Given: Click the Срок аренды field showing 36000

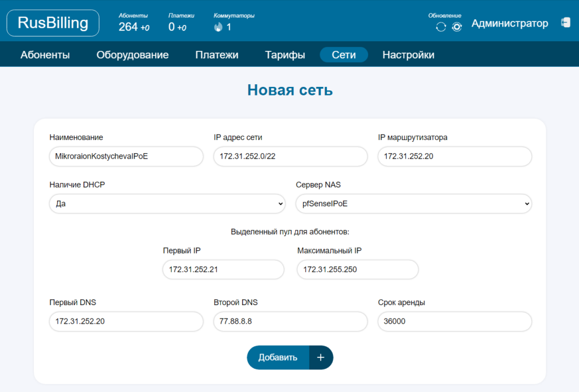Looking at the screenshot, I should point(454,321).
